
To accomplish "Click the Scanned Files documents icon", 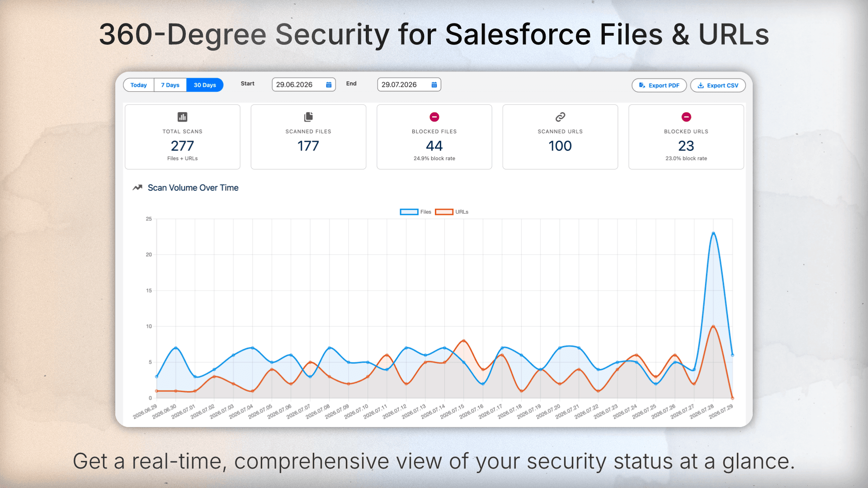I will tap(308, 117).
